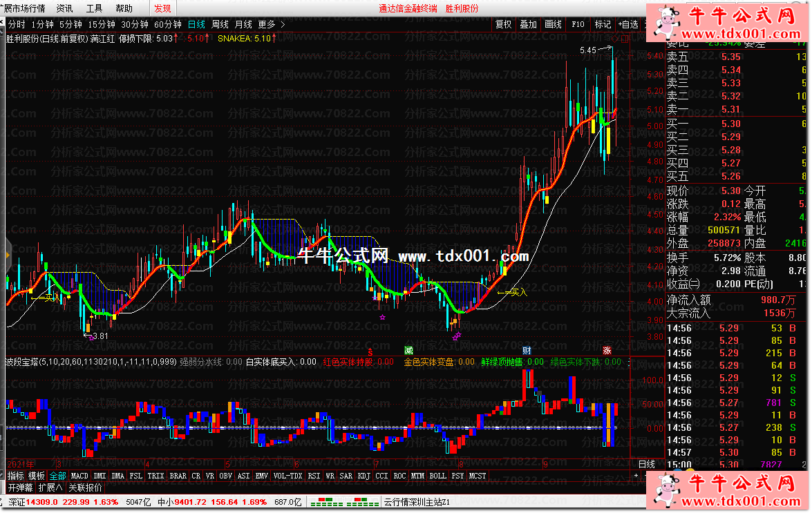This screenshot has width=812, height=513.
Task: Select the RSI indicator tab
Action: pyautogui.click(x=314, y=476)
